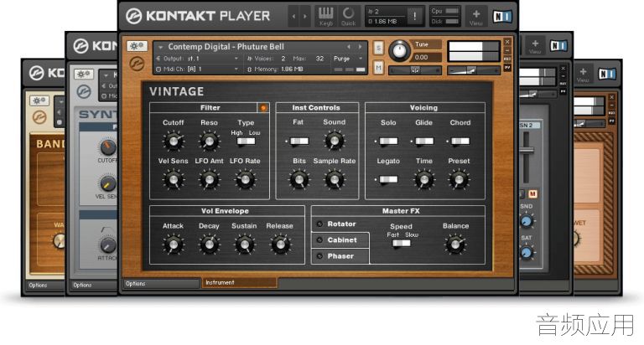The image size is (644, 345).
Task: Click the NI logo icon
Action: click(502, 17)
